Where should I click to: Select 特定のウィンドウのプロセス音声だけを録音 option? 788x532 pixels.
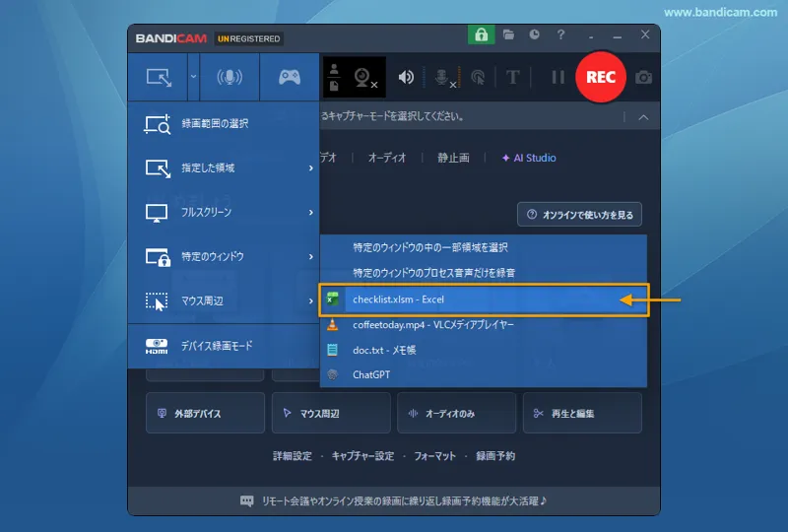(x=484, y=273)
